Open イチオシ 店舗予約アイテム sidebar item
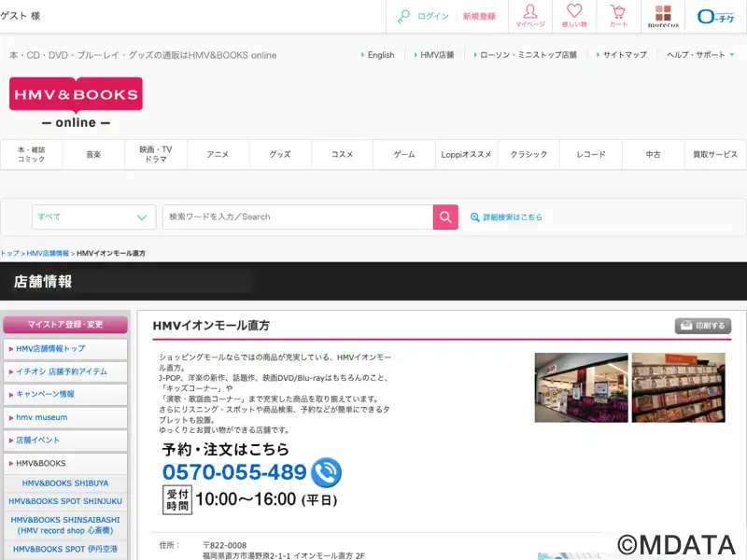Viewport: 747px width, 560px height. pyautogui.click(x=65, y=371)
